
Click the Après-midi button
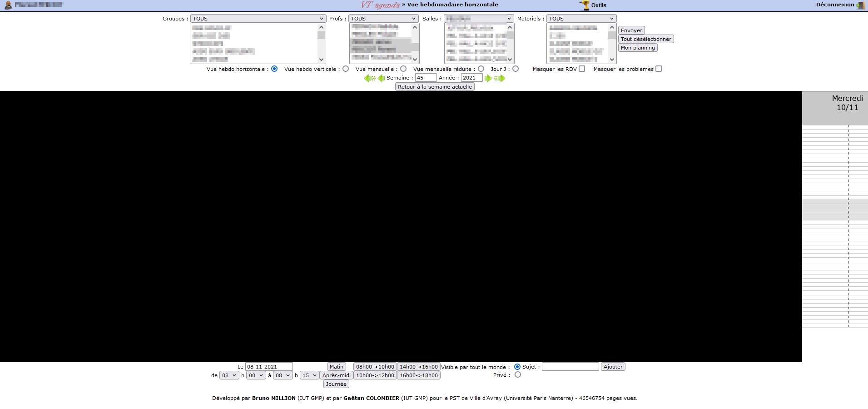337,375
